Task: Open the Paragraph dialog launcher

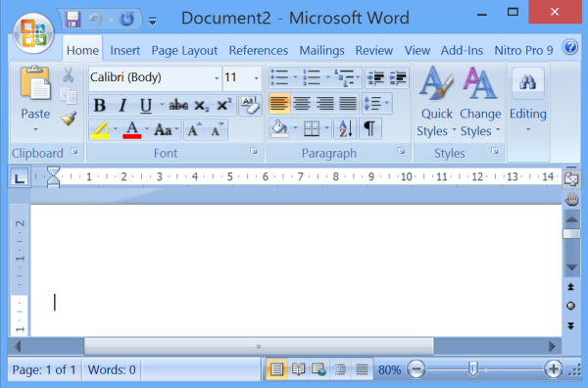Action: coord(401,151)
